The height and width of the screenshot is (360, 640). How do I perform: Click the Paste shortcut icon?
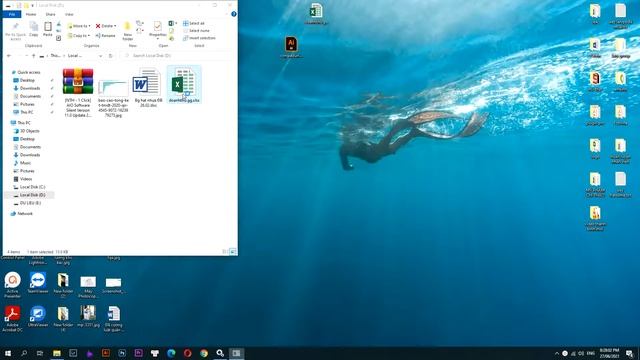59,38
